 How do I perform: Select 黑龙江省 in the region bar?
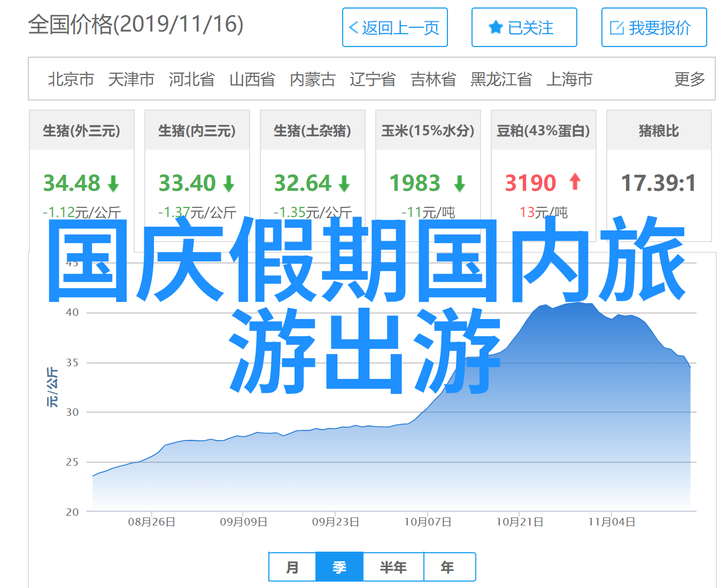tap(501, 79)
